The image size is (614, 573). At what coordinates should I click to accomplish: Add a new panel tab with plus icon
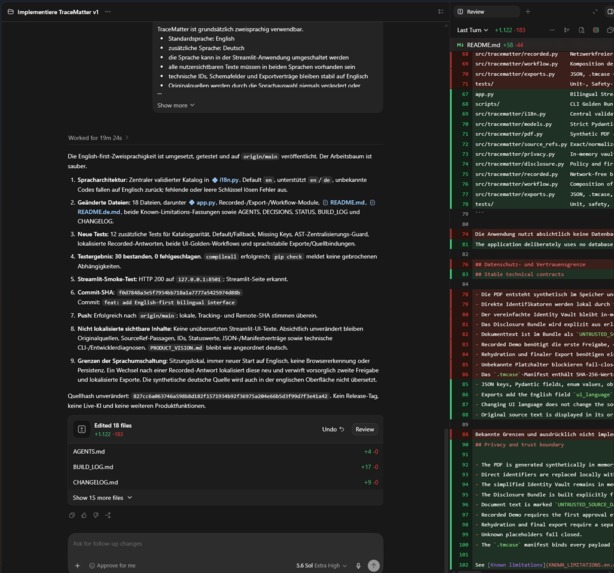point(527,12)
